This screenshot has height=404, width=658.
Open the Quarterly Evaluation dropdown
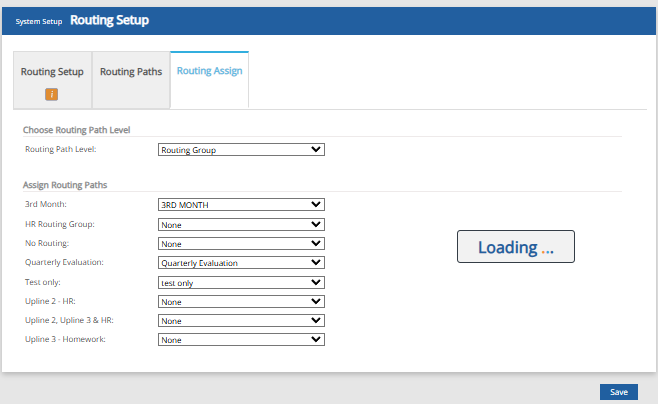[x=241, y=263]
